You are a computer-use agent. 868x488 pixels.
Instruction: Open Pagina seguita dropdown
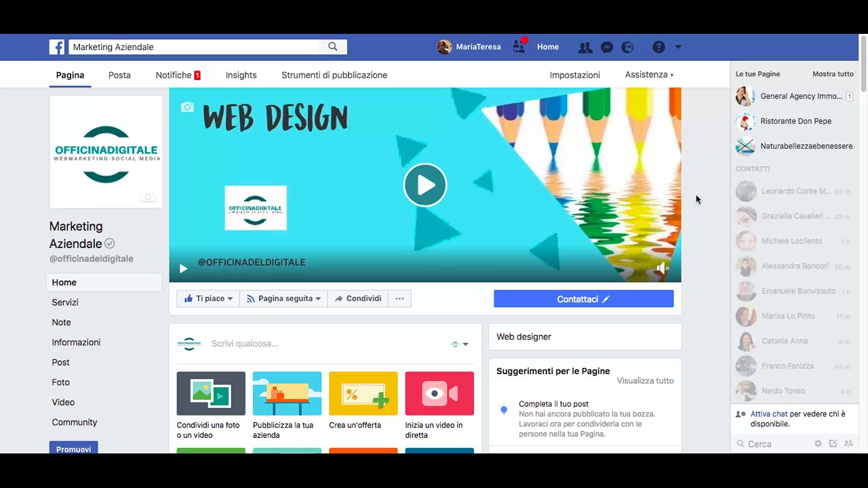coord(283,298)
